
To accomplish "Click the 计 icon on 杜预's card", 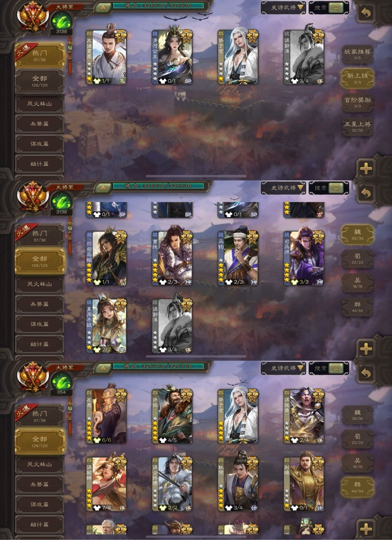I will tap(254, 508).
